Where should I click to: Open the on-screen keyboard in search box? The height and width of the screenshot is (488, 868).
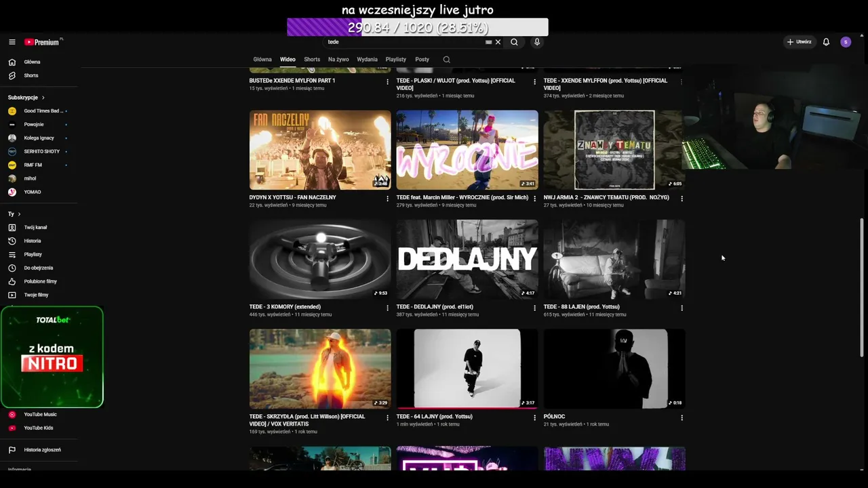(488, 42)
